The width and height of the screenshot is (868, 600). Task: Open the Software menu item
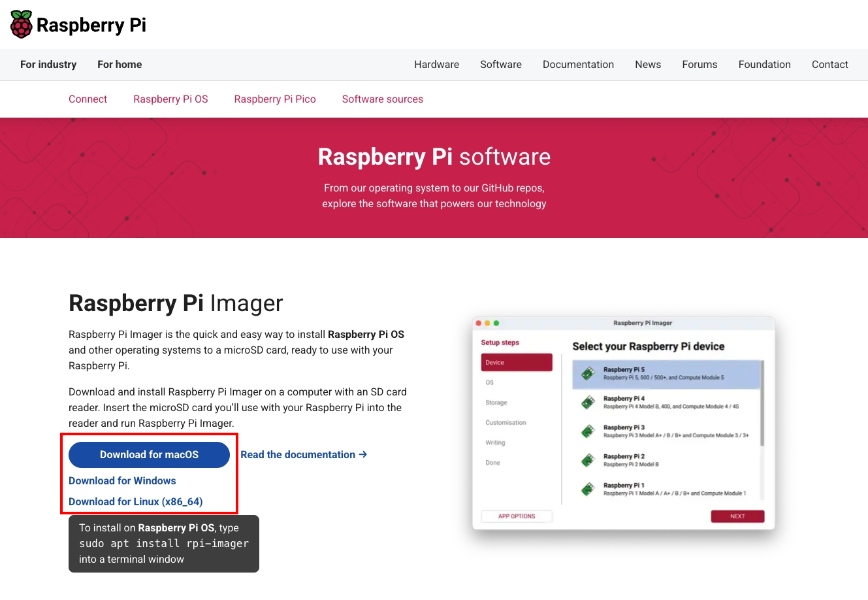pos(500,65)
